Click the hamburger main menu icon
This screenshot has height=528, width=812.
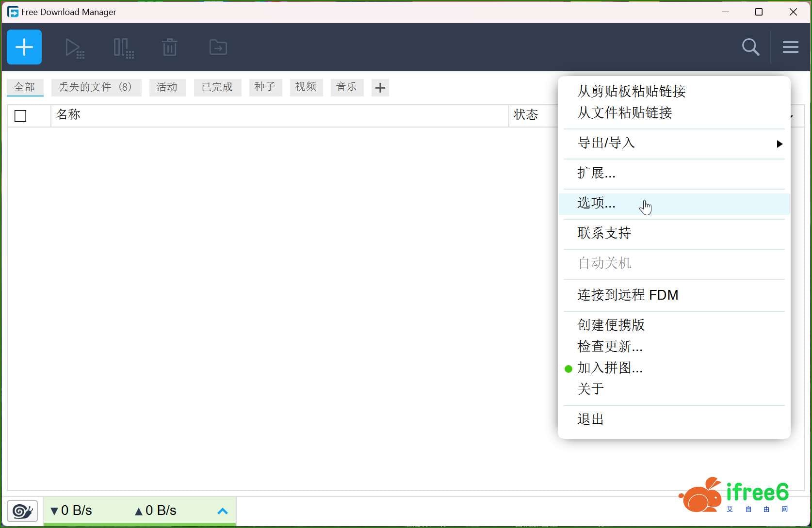point(790,47)
